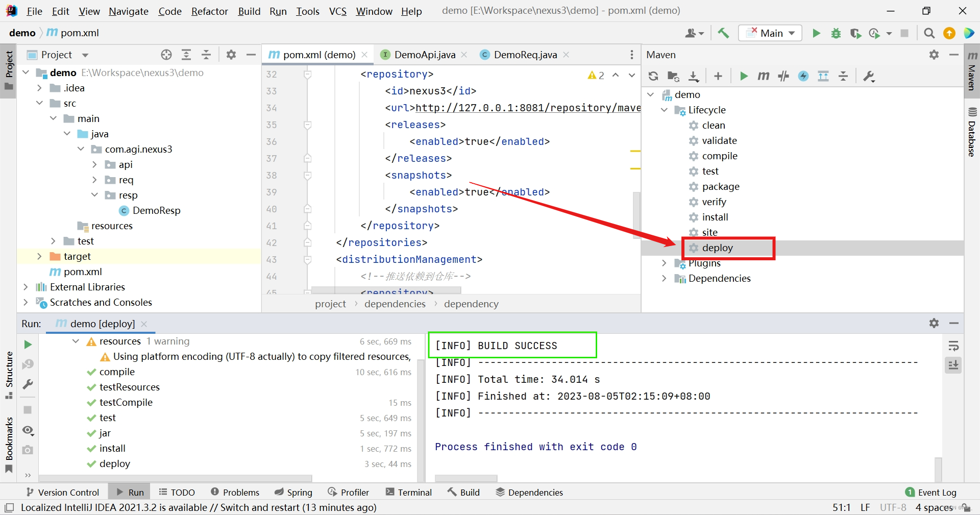Open the Main run configuration dropdown

[770, 33]
